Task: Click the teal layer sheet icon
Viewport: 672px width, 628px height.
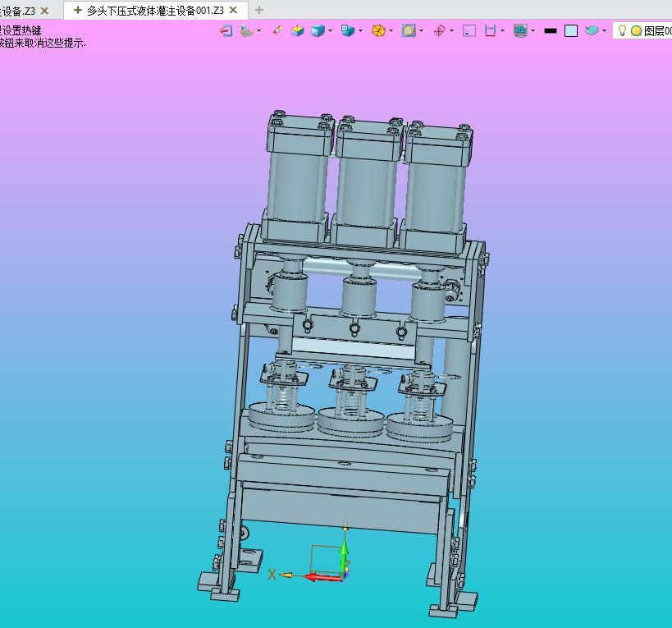Action: click(592, 31)
